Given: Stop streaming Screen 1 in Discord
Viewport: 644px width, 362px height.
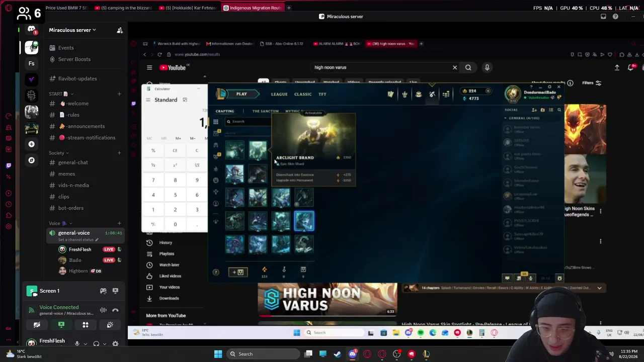Looking at the screenshot, I should coord(115,291).
